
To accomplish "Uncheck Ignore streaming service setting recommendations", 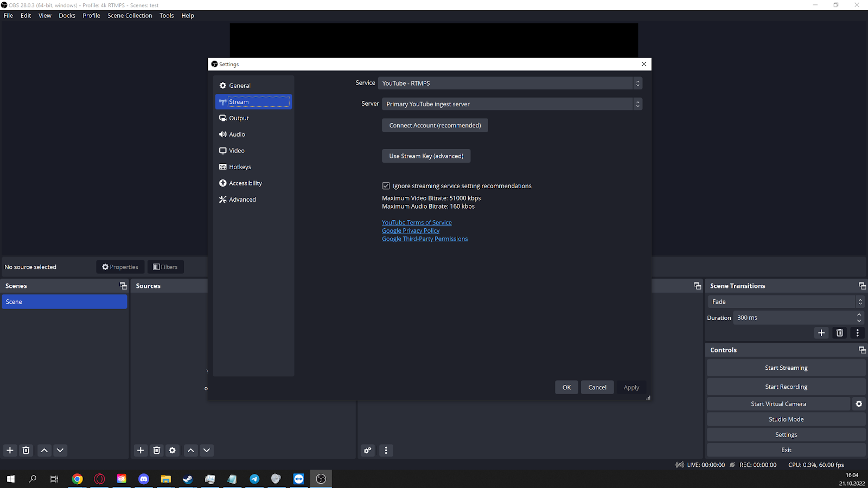I will 386,186.
